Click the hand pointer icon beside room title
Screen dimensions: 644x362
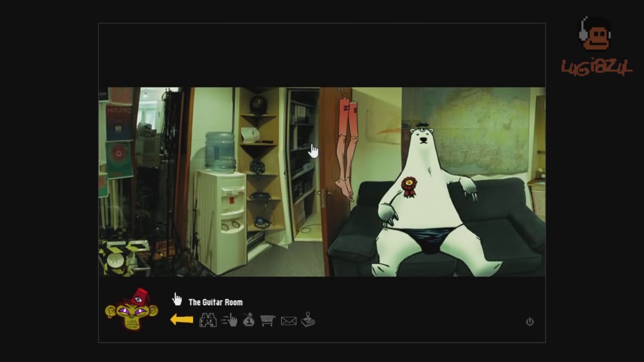point(177,299)
